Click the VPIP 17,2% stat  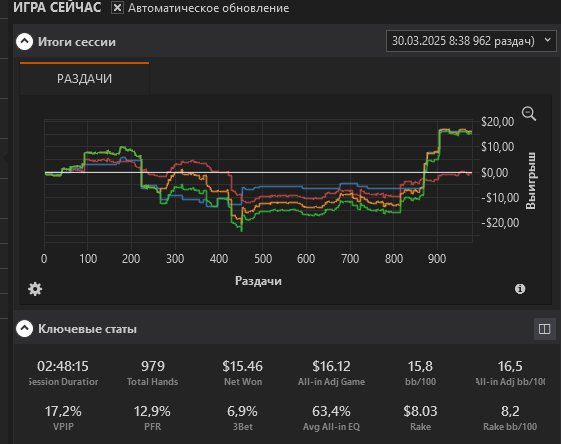point(63,418)
